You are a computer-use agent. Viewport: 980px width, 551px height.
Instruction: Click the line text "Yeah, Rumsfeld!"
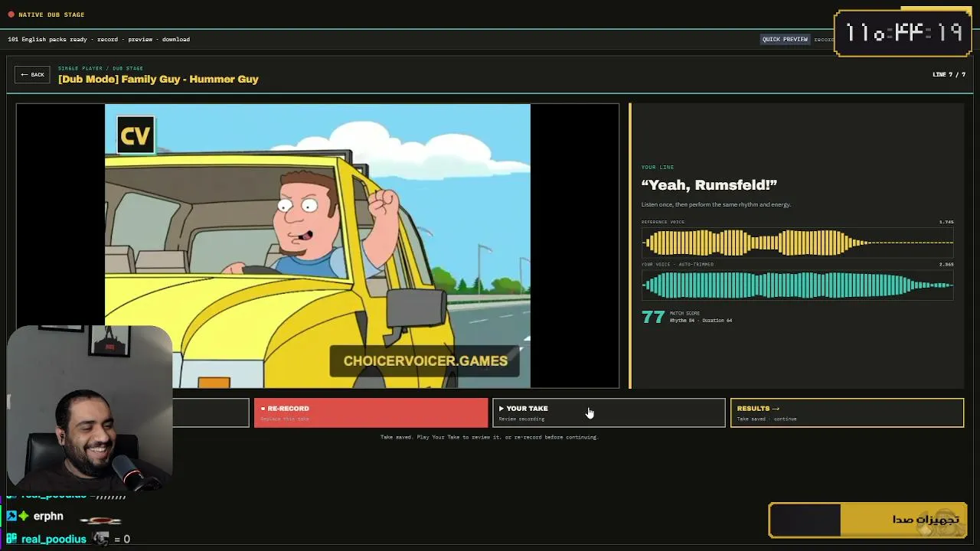coord(709,185)
